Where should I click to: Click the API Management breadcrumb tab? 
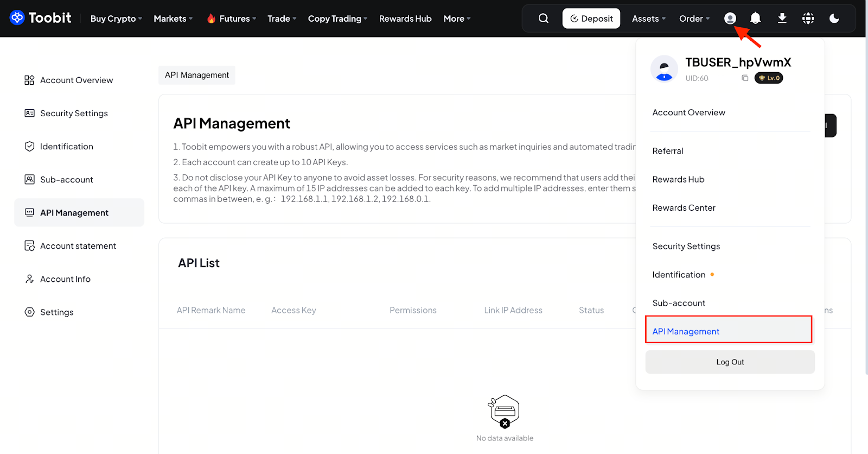[x=197, y=75]
